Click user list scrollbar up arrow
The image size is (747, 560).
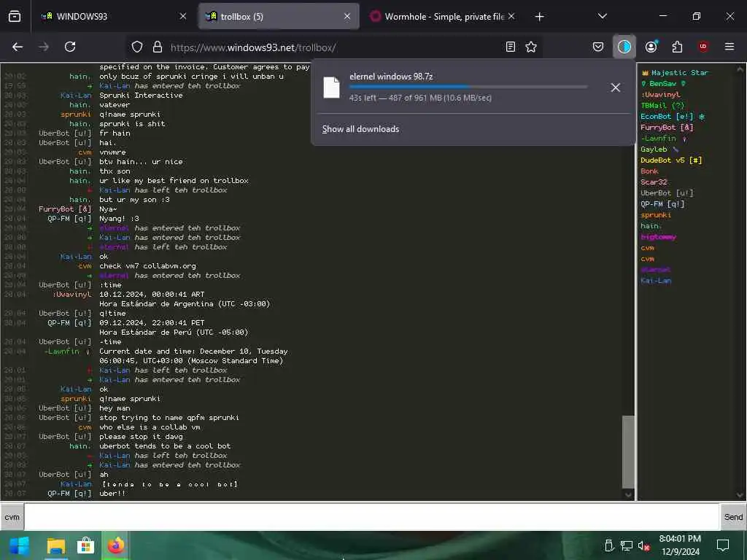tap(740, 69)
